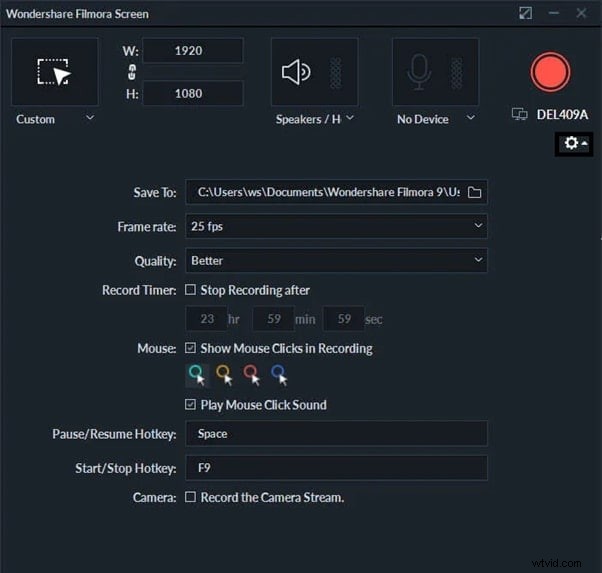602x573 pixels.
Task: Click the DEL409A monitor display icon
Action: tap(519, 114)
